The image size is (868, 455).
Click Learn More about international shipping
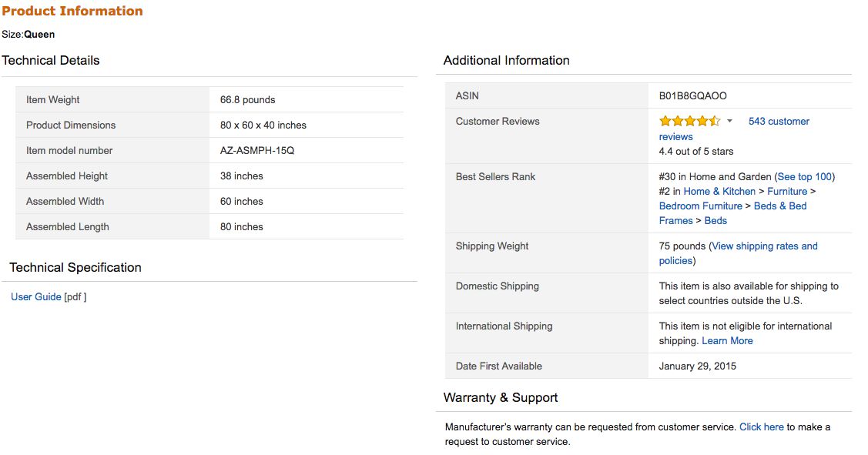coord(727,340)
